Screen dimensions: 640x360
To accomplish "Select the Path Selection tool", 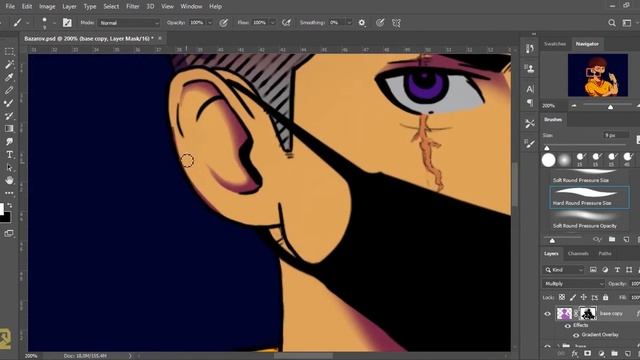I will (9, 167).
